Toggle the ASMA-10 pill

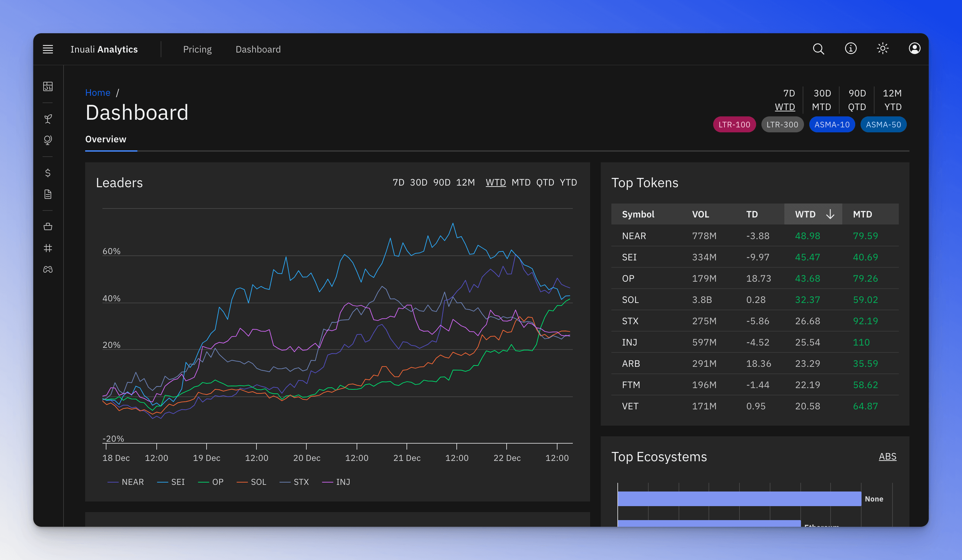click(x=832, y=124)
